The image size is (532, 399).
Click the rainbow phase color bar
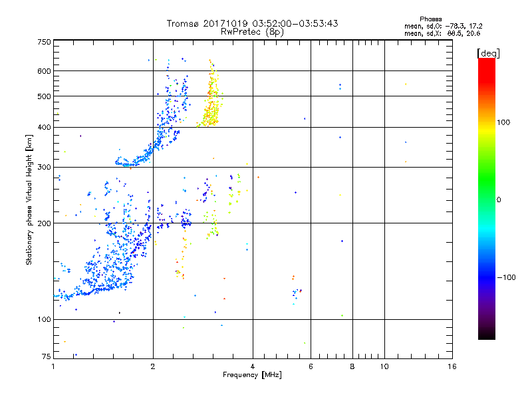click(487, 199)
